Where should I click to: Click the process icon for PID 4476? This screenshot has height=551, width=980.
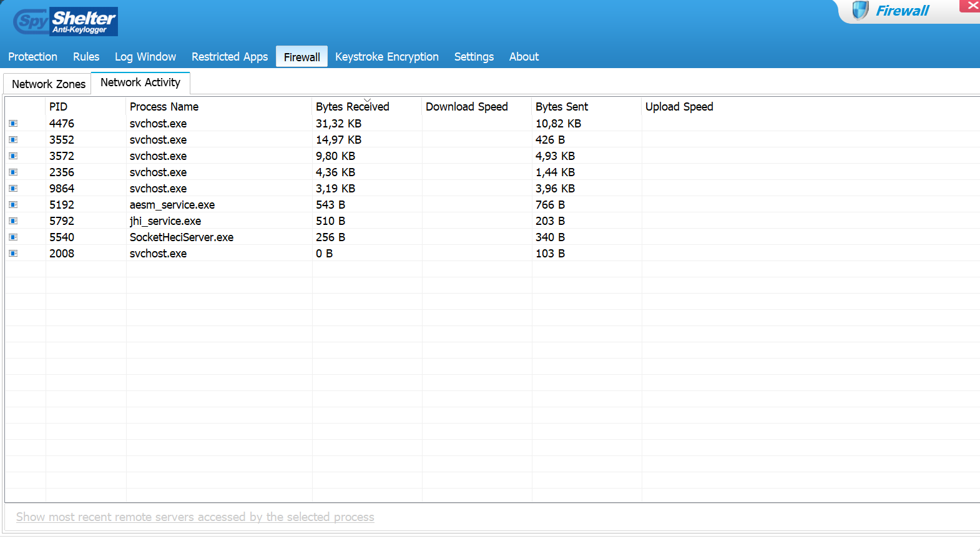pyautogui.click(x=13, y=124)
